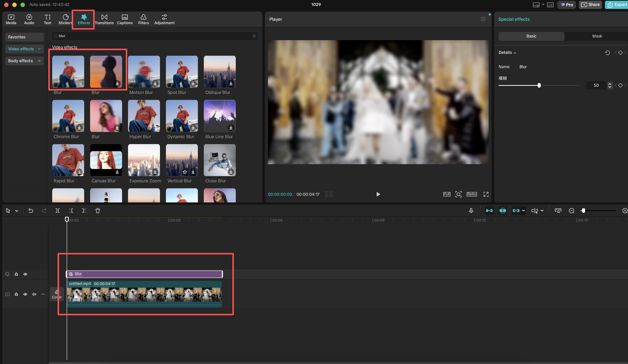
Task: Hide the Blur effect track
Action: [25, 274]
